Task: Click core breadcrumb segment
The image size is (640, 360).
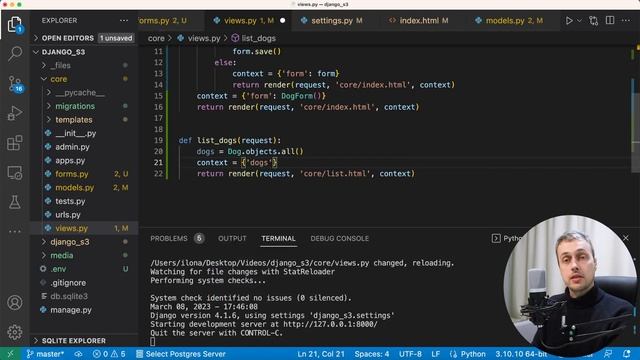Action: pos(156,38)
